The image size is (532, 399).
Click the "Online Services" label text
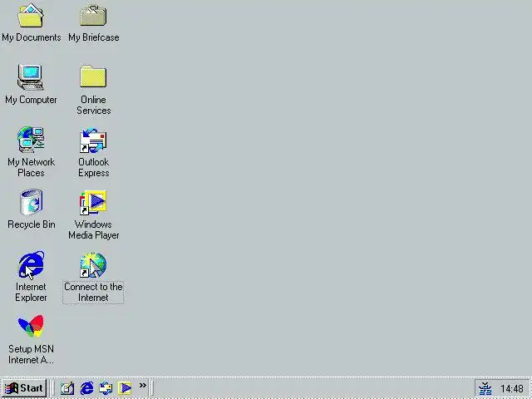click(93, 106)
